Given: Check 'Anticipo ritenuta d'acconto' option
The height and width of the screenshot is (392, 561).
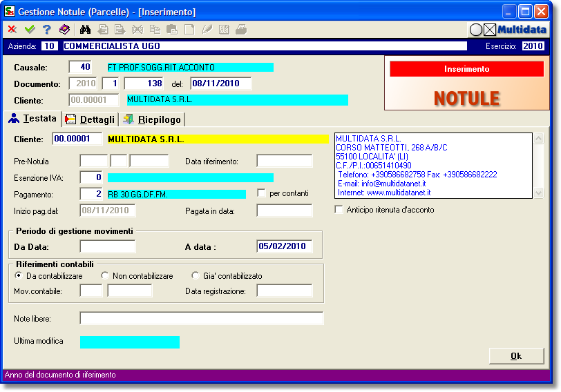Looking at the screenshot, I should (x=339, y=209).
